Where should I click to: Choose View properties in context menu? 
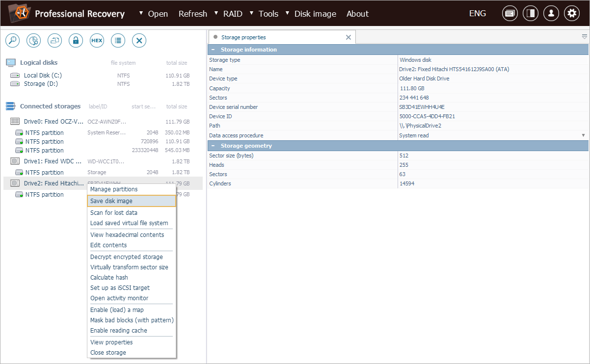[132, 342]
